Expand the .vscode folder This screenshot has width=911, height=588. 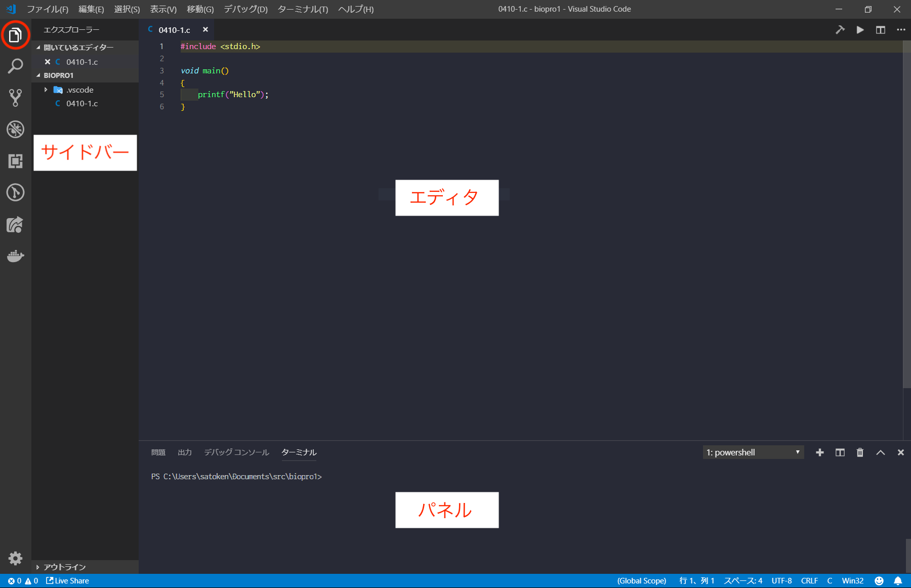(x=85, y=90)
